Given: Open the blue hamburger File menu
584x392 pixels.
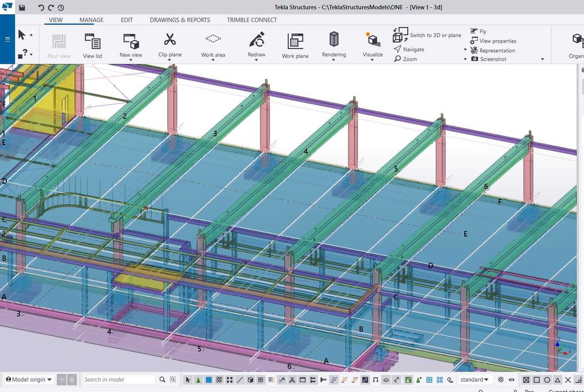Looking at the screenshot, I should [x=8, y=40].
